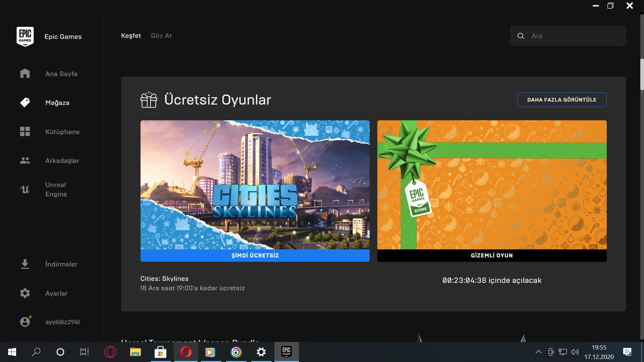The height and width of the screenshot is (362, 644).
Task: Click the Unreal Engine logo icon
Action: (x=25, y=189)
